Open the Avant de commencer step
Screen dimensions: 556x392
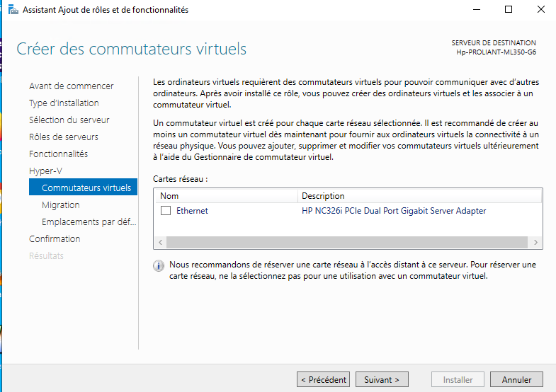coord(71,86)
